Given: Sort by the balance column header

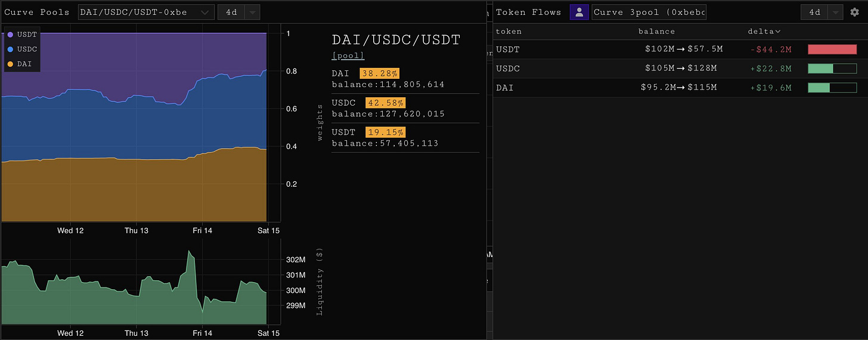Looking at the screenshot, I should coord(656,31).
